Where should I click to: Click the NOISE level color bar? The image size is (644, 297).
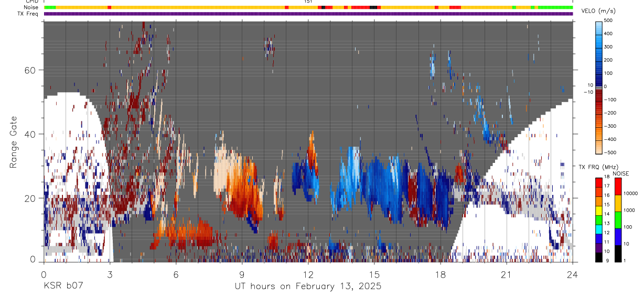pos(618,219)
